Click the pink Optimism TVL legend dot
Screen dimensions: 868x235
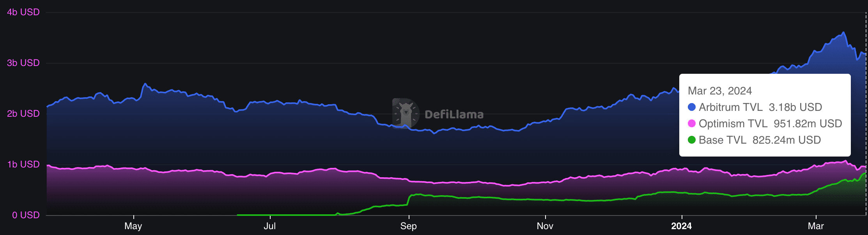(692, 123)
